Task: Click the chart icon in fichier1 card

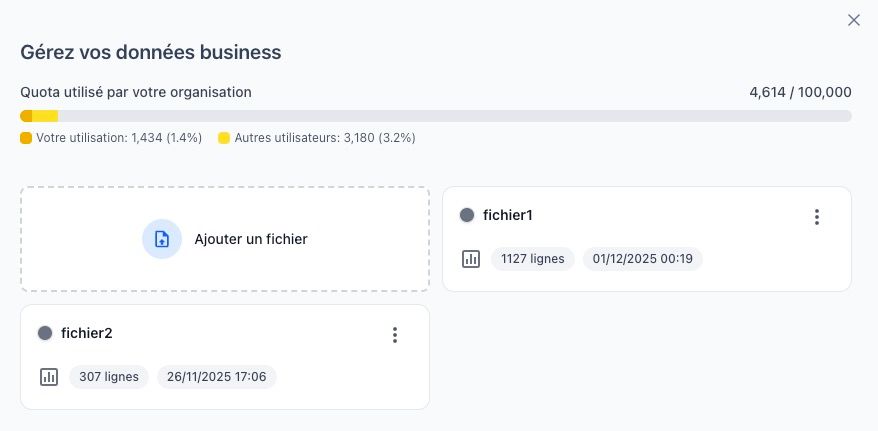Action: point(471,259)
